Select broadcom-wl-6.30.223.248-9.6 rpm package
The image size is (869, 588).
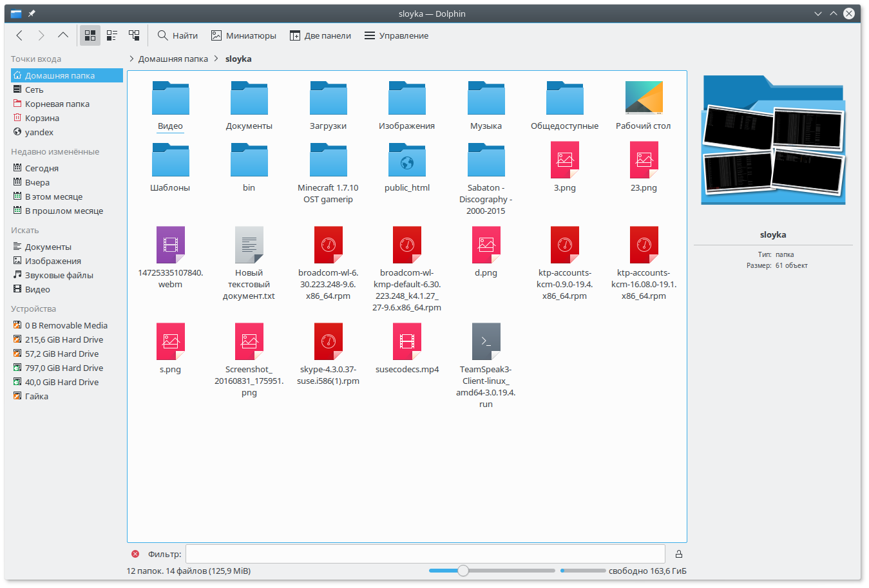click(x=329, y=245)
